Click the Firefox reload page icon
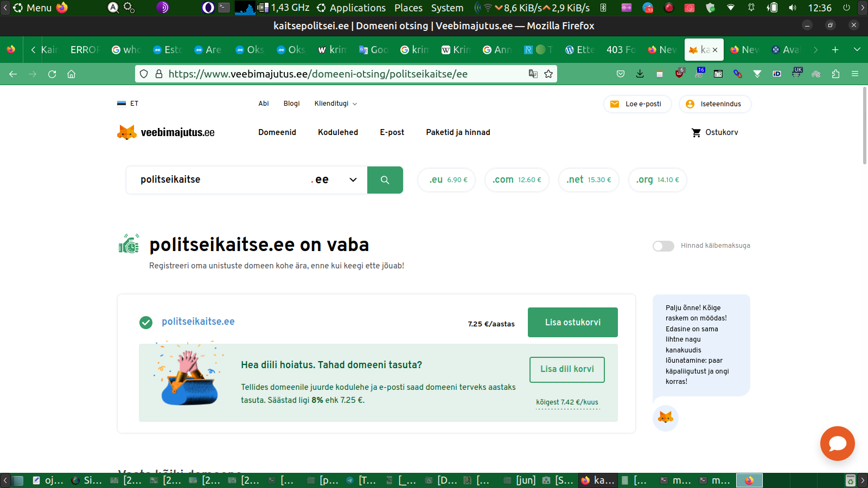The width and height of the screenshot is (868, 488). point(52,74)
